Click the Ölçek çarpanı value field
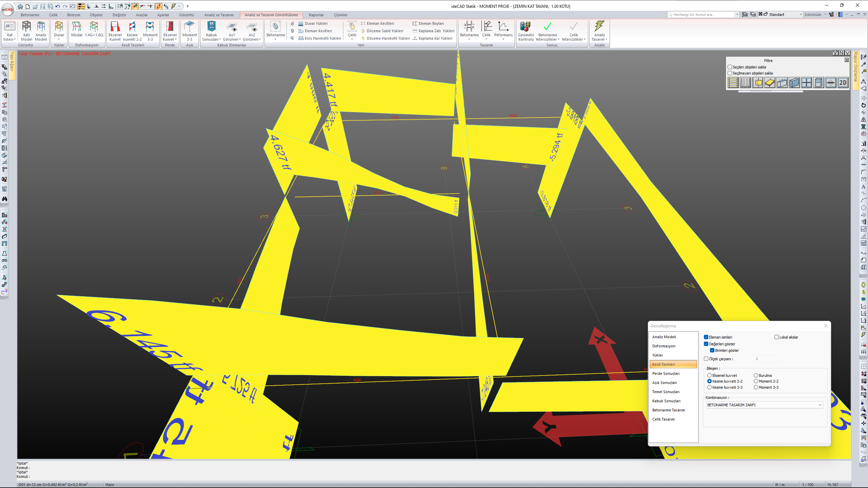This screenshot has height=488, width=868. click(766, 359)
